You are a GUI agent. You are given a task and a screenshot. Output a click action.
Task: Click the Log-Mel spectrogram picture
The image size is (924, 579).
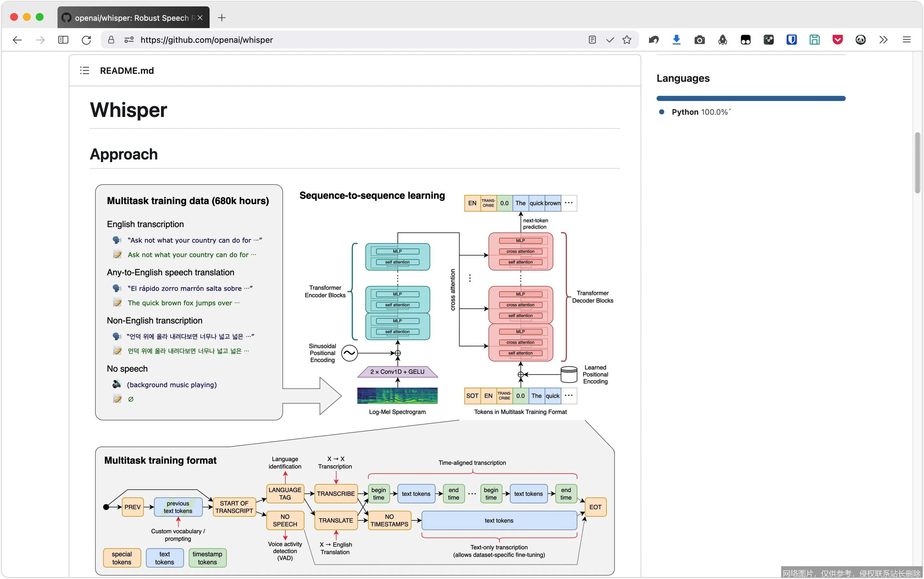point(397,396)
